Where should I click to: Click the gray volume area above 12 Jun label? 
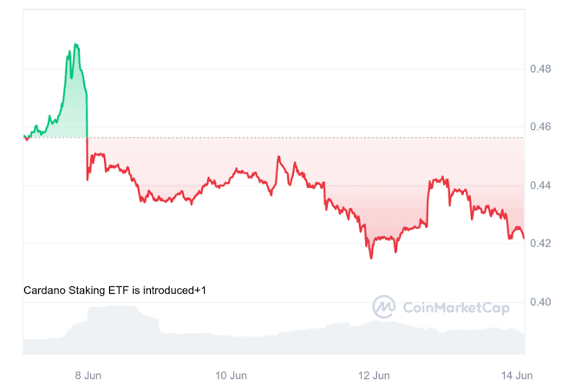[x=374, y=338]
